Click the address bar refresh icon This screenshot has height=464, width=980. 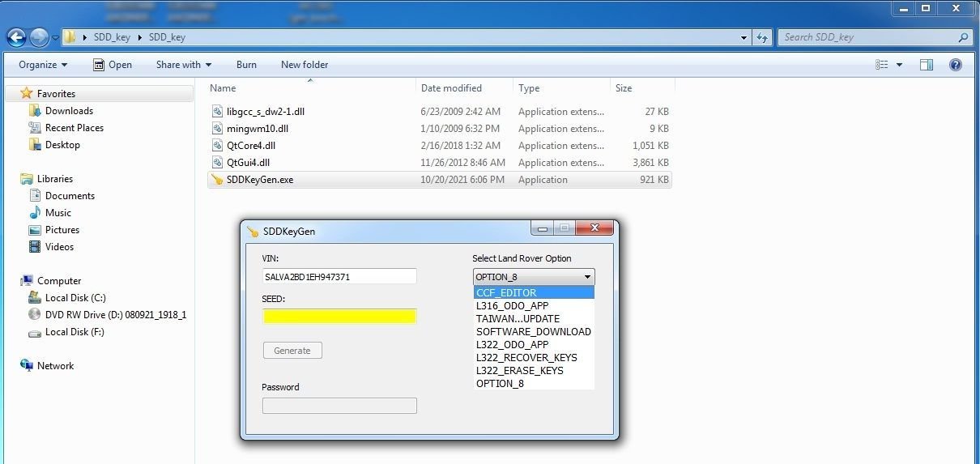click(761, 37)
